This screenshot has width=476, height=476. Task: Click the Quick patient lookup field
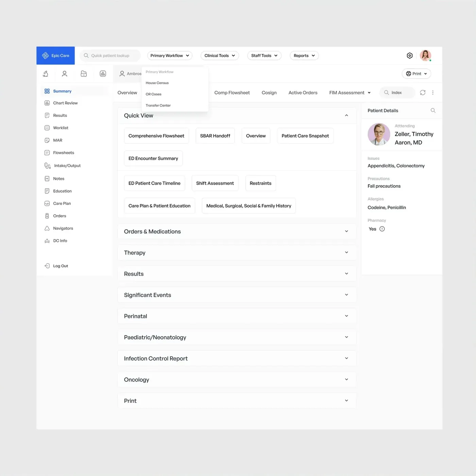coord(110,55)
